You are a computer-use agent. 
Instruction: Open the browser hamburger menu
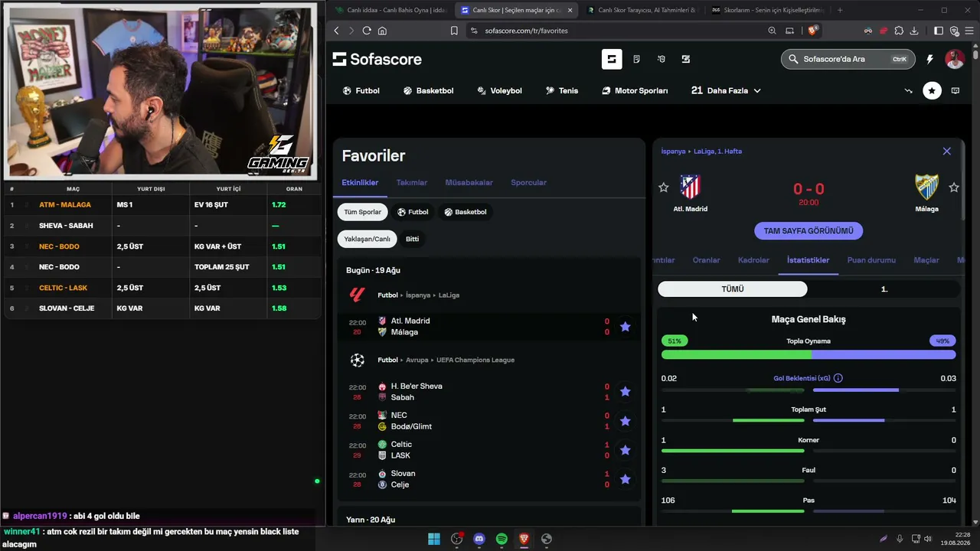(969, 31)
